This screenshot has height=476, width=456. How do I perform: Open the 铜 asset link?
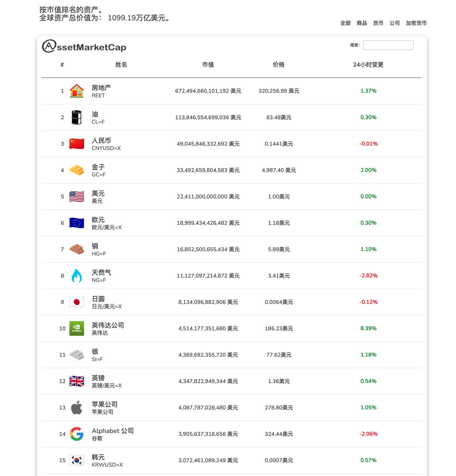[x=95, y=246]
